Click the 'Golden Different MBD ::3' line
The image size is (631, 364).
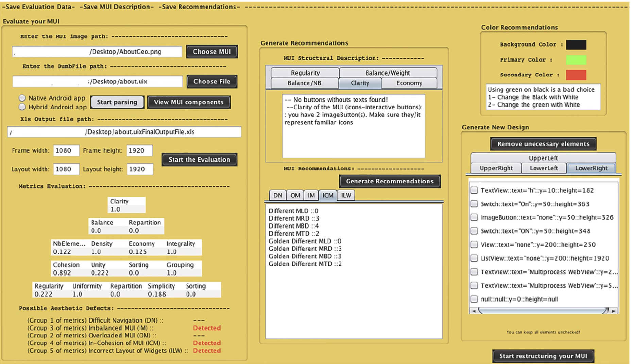click(x=305, y=256)
